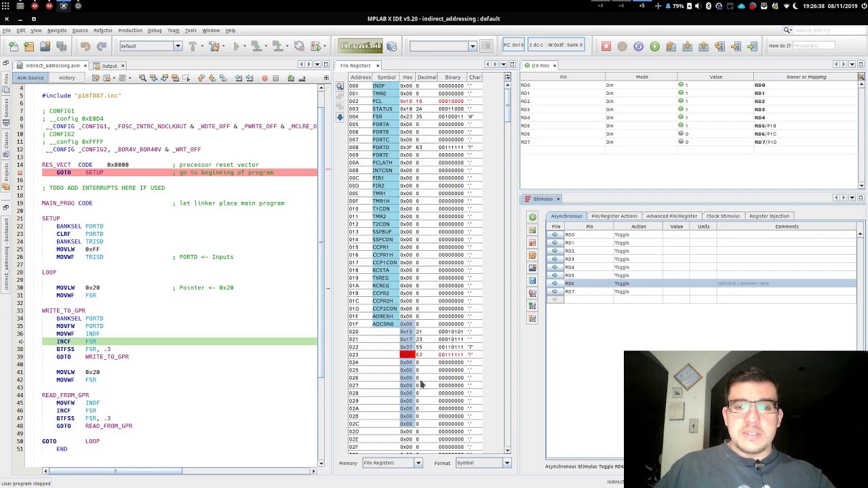Click the garbage collection memory icon
Screen dimensions: 868x488
click(x=391, y=46)
